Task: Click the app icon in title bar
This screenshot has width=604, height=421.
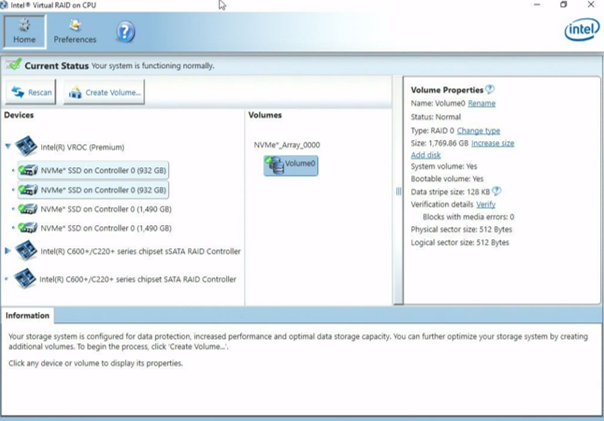Action: click(4, 5)
